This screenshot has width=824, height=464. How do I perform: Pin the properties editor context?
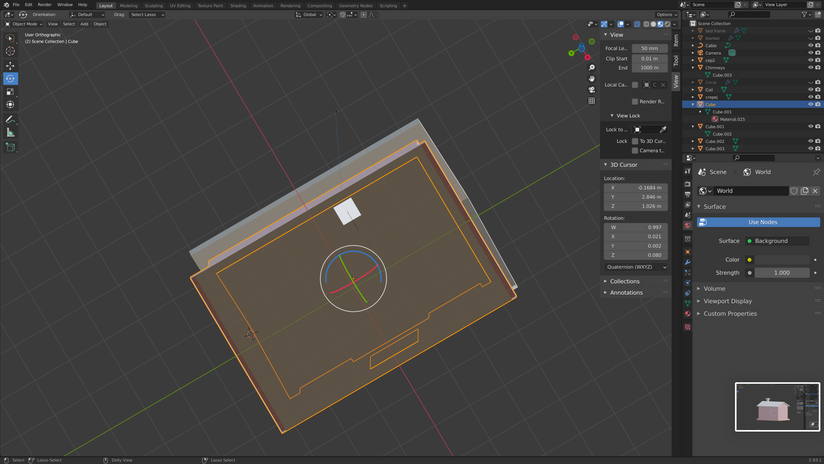coord(816,172)
